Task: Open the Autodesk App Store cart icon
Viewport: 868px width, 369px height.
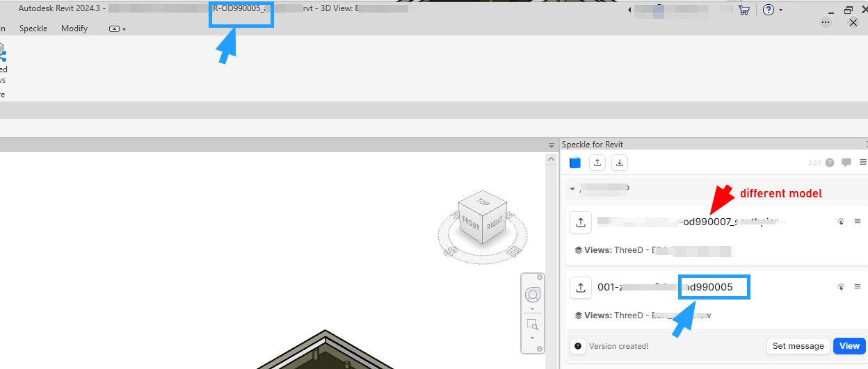Action: (x=744, y=10)
